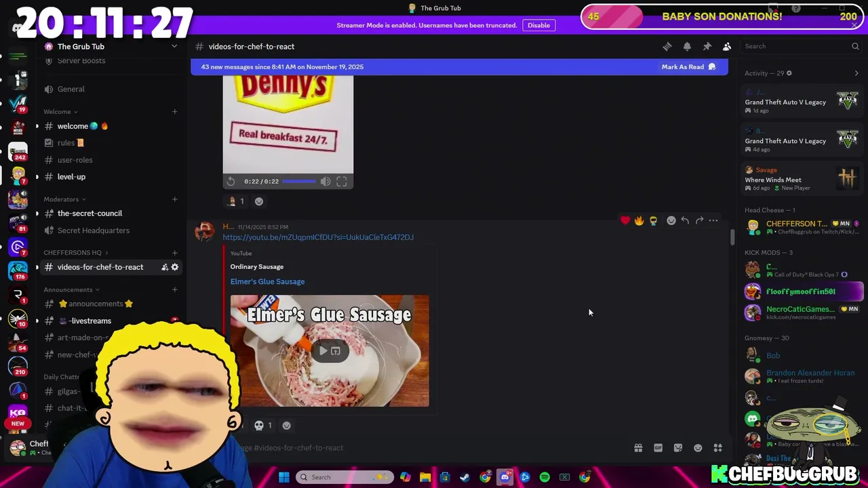Open NecroCaticGames member entry

pyautogui.click(x=802, y=312)
